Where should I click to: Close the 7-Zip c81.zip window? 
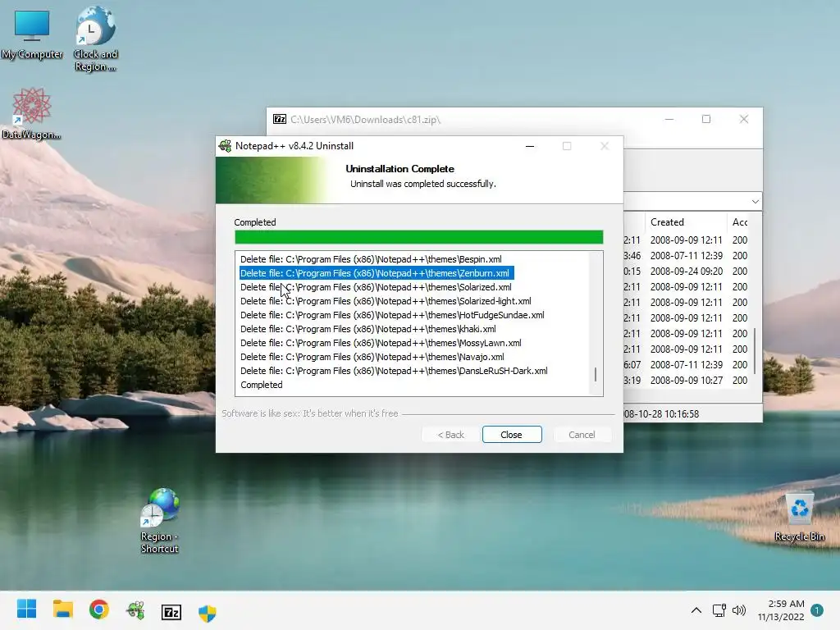pos(743,119)
